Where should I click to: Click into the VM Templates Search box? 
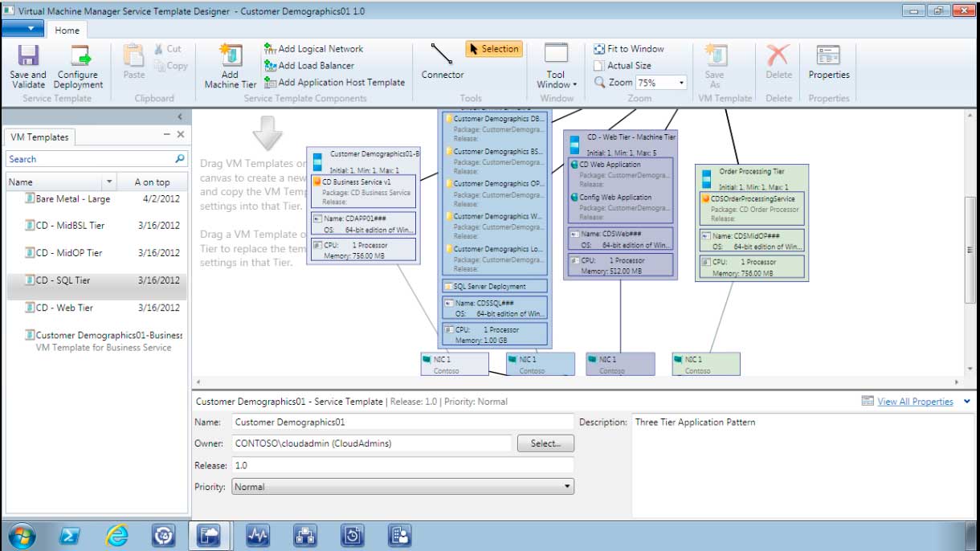click(x=90, y=159)
